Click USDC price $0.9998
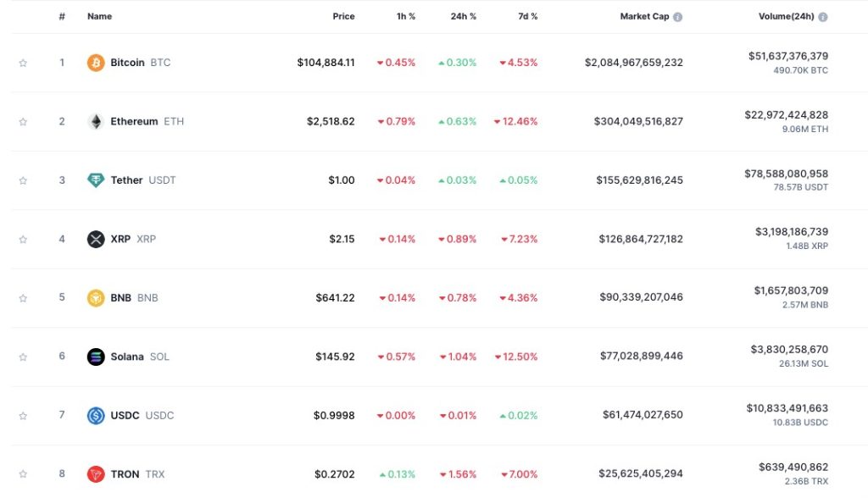This screenshot has width=868, height=498. [334, 415]
